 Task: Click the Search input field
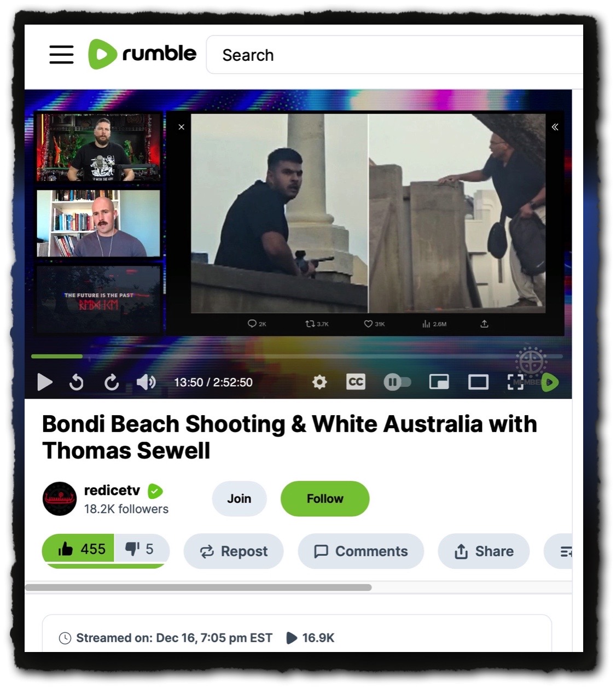pyautogui.click(x=394, y=55)
